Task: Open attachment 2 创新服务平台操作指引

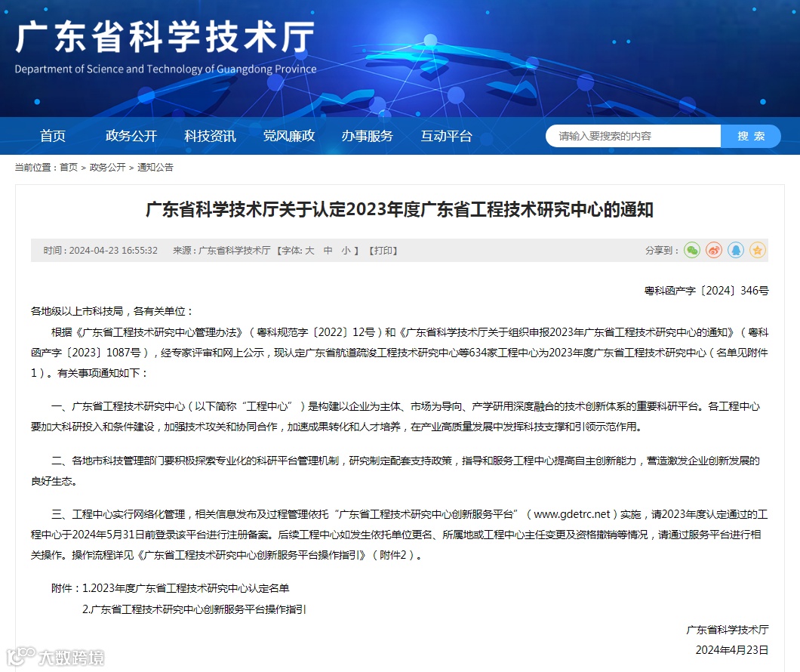Action: pos(195,609)
